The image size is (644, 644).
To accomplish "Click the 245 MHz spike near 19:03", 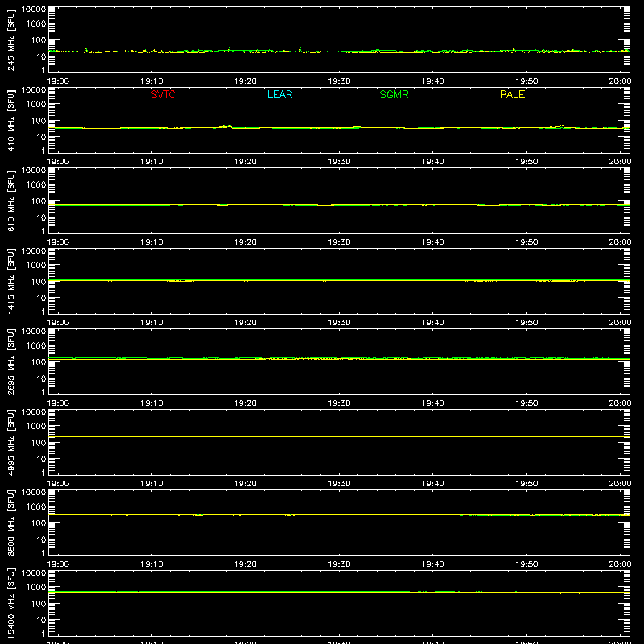I will (86, 49).
